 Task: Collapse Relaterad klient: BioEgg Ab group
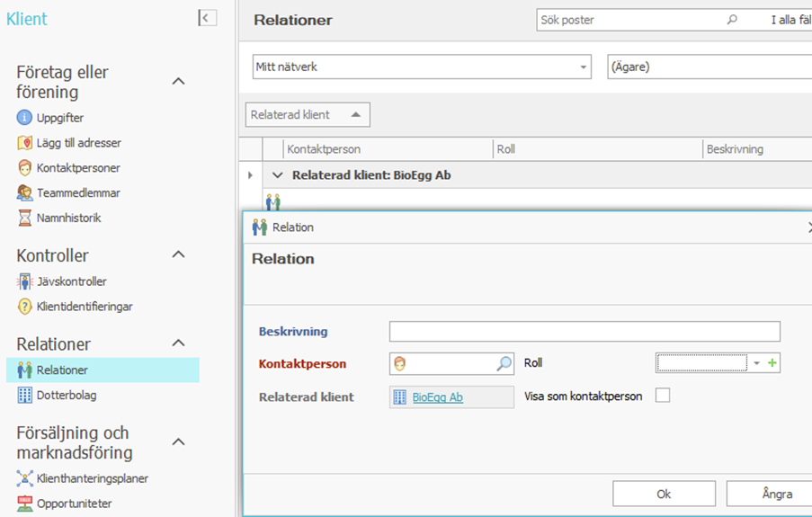[x=277, y=175]
